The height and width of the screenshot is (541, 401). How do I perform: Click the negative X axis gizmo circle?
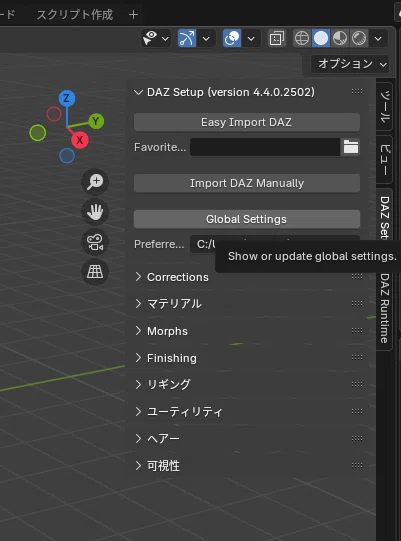click(54, 114)
